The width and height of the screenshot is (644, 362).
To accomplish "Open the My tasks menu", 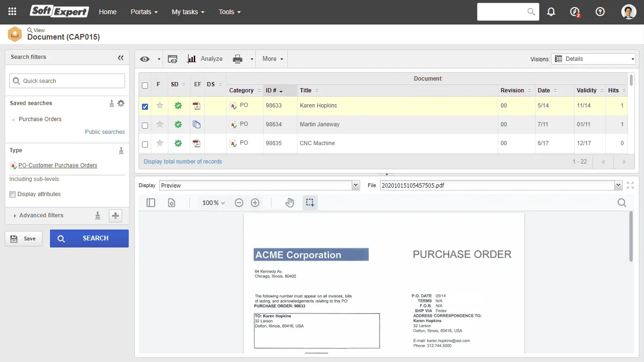I will 188,12.
